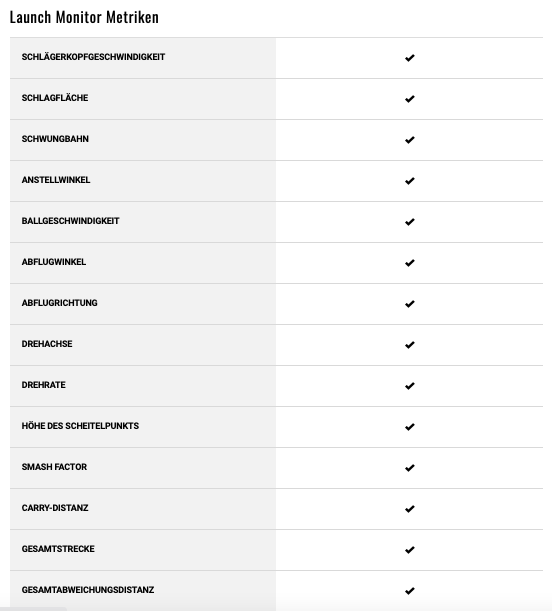Select the CARRY-DISTANZ label cell
Screen dimensions: 552x611
coord(143,509)
